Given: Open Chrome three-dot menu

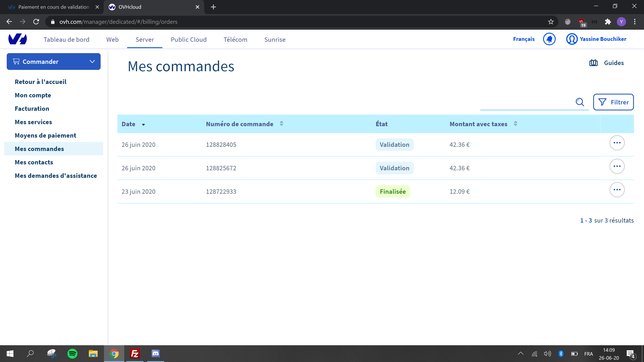Looking at the screenshot, I should pyautogui.click(x=635, y=22).
